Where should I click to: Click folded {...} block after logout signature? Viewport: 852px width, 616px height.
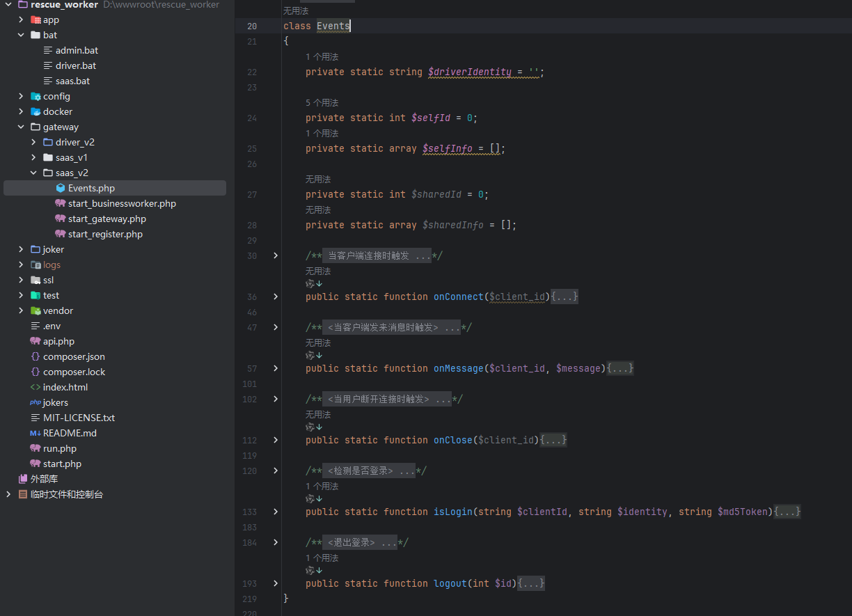coord(531,584)
